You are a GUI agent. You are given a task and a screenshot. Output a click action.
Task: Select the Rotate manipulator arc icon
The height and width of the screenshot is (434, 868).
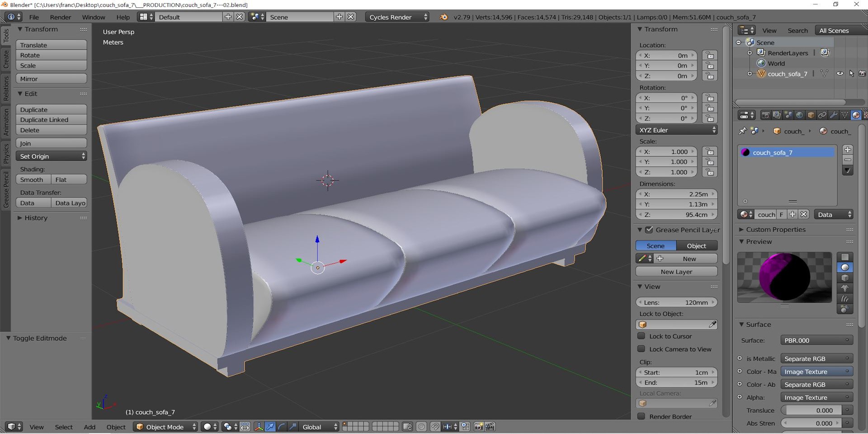(x=282, y=427)
